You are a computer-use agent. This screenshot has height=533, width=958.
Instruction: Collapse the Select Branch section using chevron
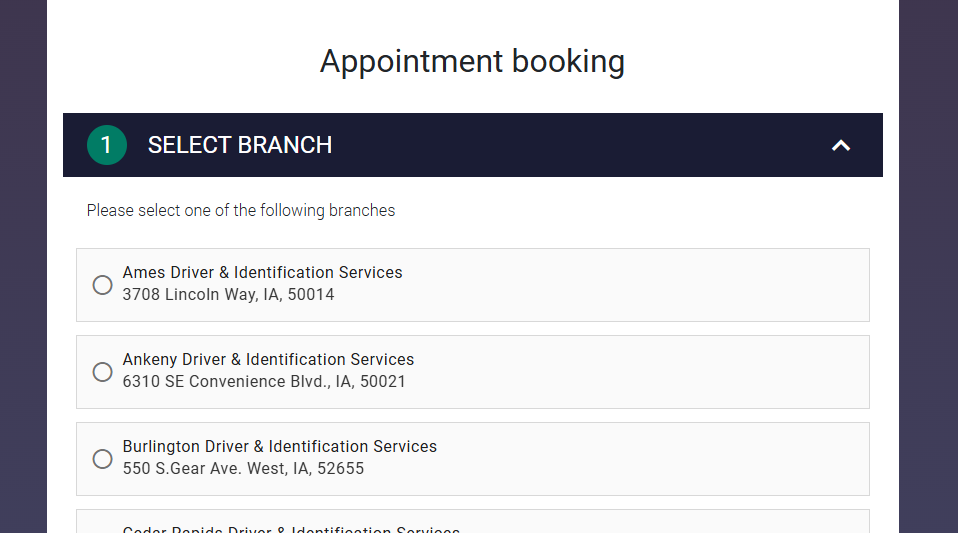(841, 145)
